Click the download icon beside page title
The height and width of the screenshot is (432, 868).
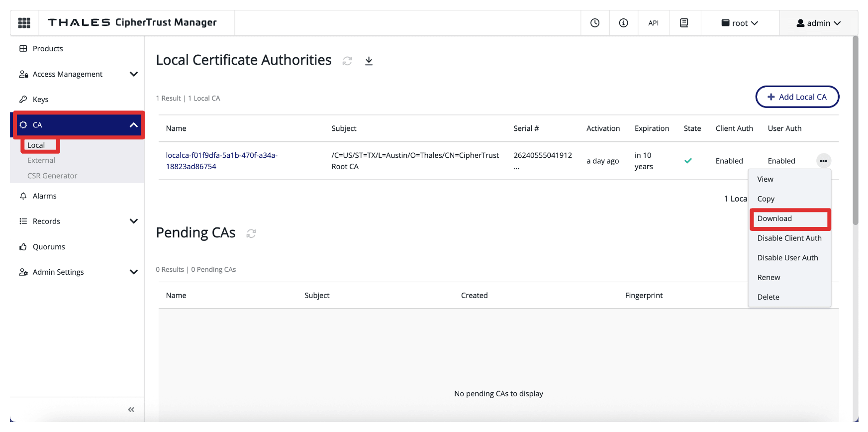coord(369,61)
